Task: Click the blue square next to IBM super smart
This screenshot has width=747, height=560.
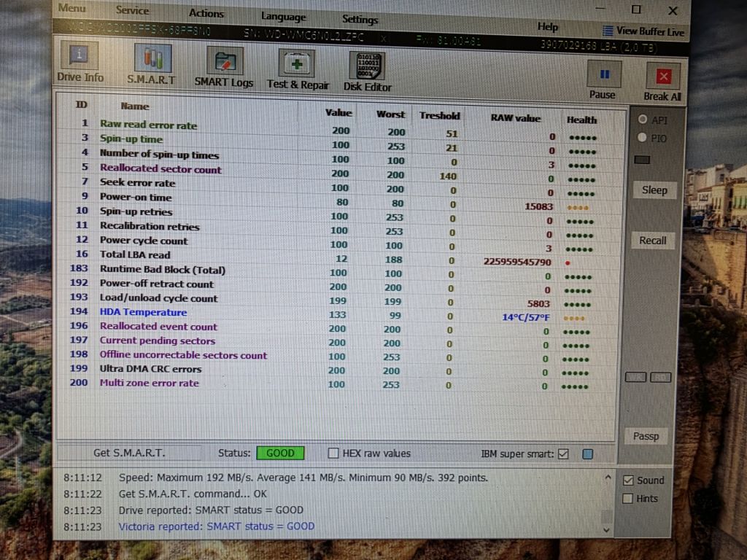Action: (x=587, y=454)
